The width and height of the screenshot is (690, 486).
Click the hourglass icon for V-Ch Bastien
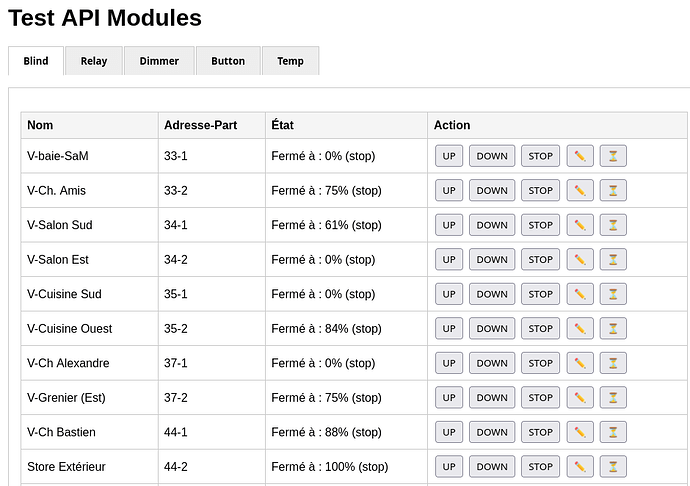pos(613,432)
